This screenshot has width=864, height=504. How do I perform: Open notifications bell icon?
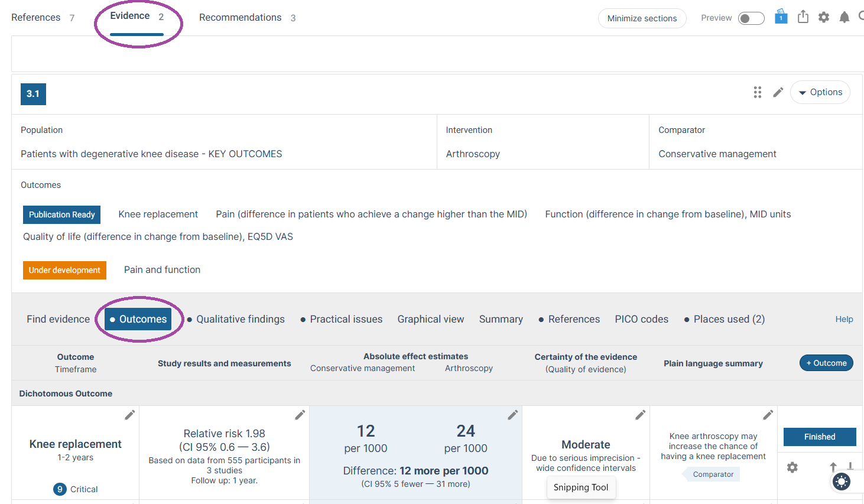coord(844,18)
